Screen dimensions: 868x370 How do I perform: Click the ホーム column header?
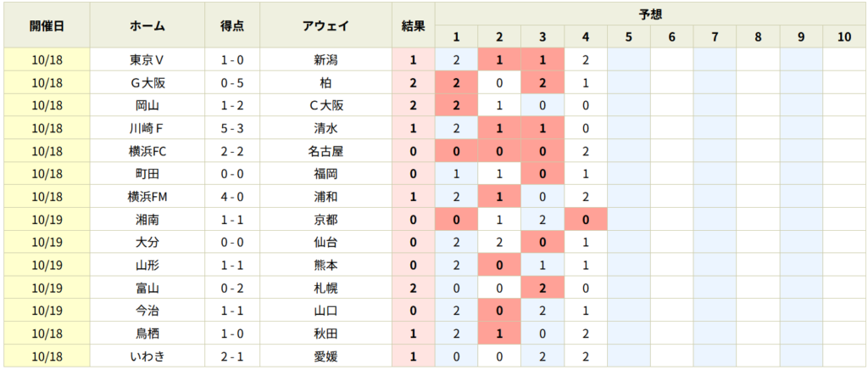tap(147, 25)
